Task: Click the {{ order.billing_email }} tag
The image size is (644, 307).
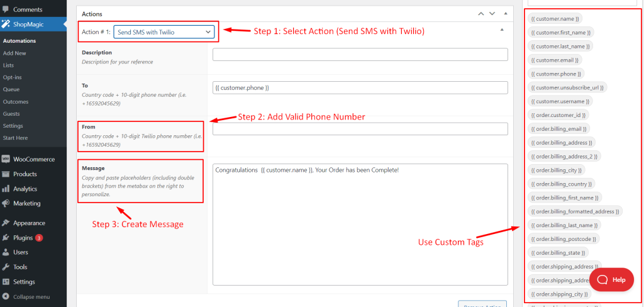Action: click(x=559, y=128)
